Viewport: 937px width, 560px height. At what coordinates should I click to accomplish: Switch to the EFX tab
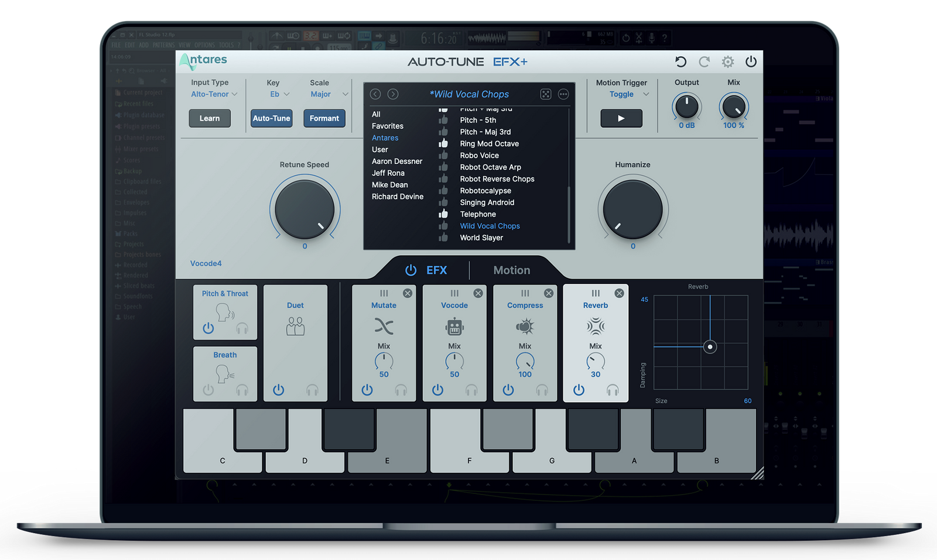436,270
